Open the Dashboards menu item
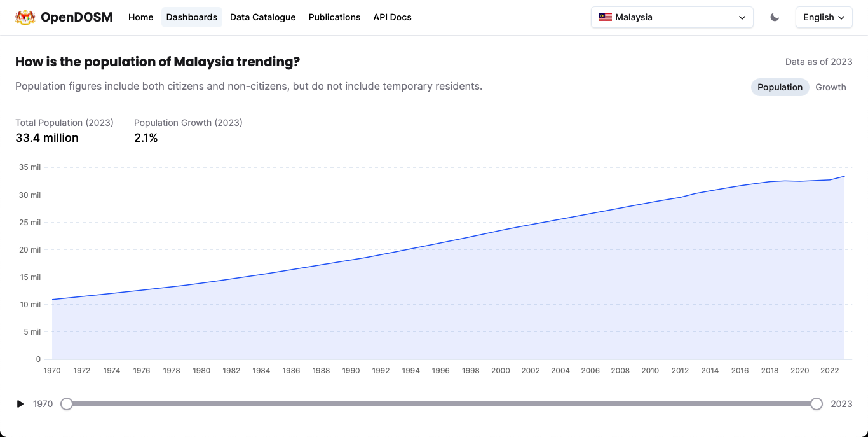Image resolution: width=868 pixels, height=437 pixels. [x=192, y=17]
